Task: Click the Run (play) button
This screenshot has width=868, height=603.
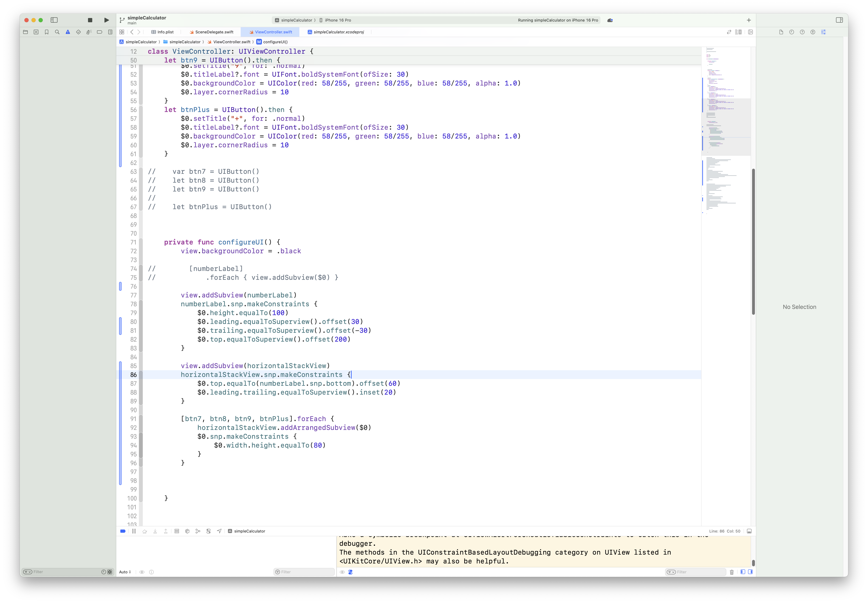Action: click(107, 20)
